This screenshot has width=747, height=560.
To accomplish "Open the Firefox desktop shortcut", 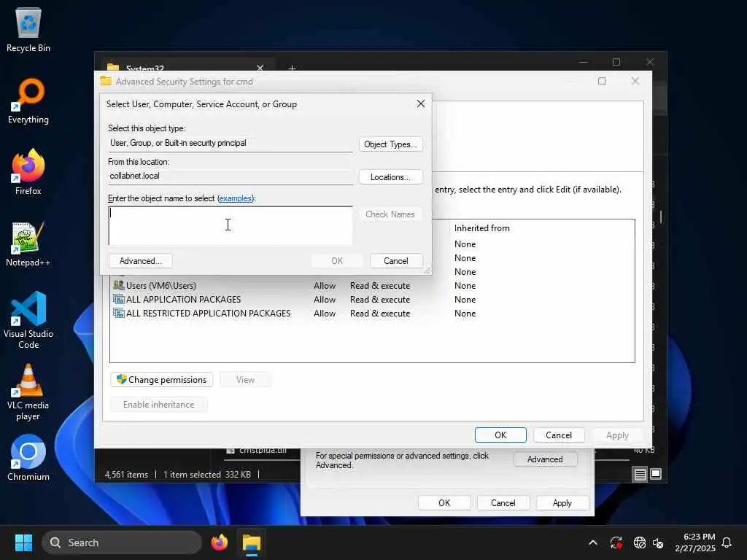I will click(28, 172).
